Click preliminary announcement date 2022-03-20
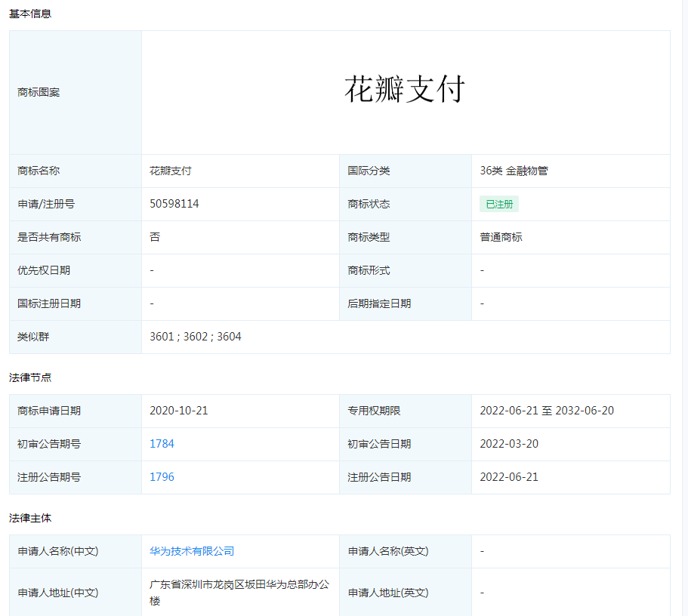The width and height of the screenshot is (688, 616). pos(509,444)
